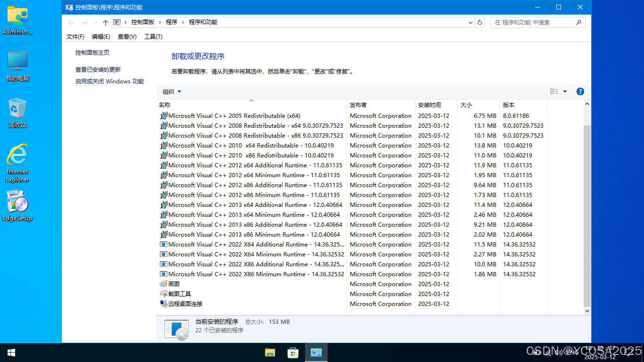Image resolution: width=644 pixels, height=362 pixels.
Task: Open the 编辑(E) menu
Action: click(x=101, y=37)
